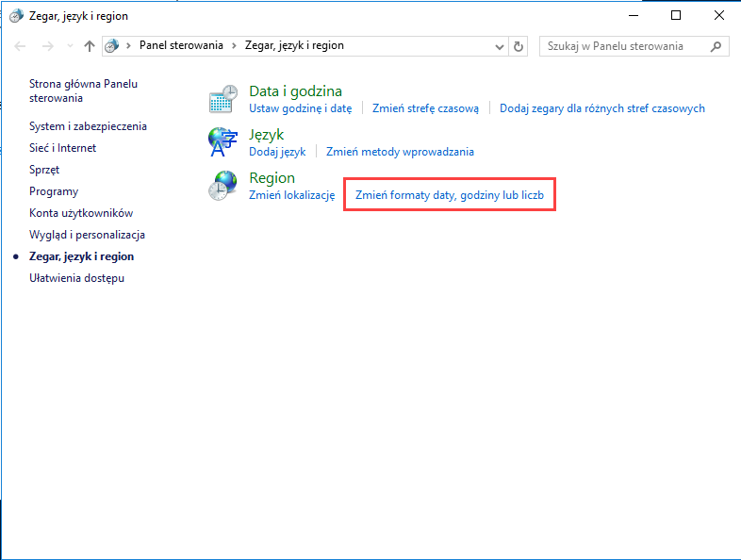741x560 pixels.
Task: Open Sieć i Internet category
Action: 62,148
